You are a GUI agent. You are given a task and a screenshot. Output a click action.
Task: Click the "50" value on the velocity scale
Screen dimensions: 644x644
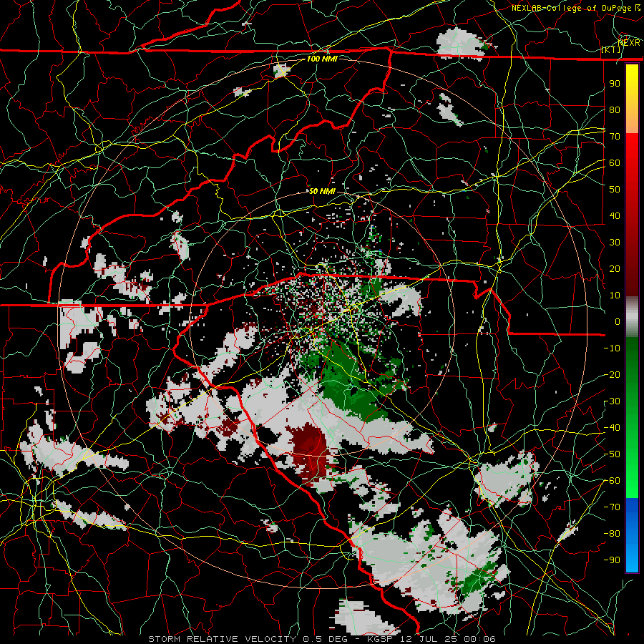(x=615, y=190)
